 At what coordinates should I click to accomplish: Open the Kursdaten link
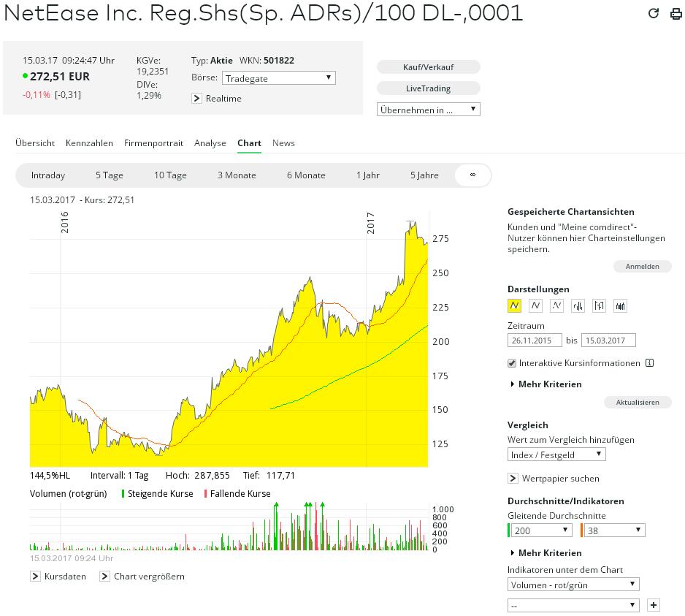[x=65, y=577]
